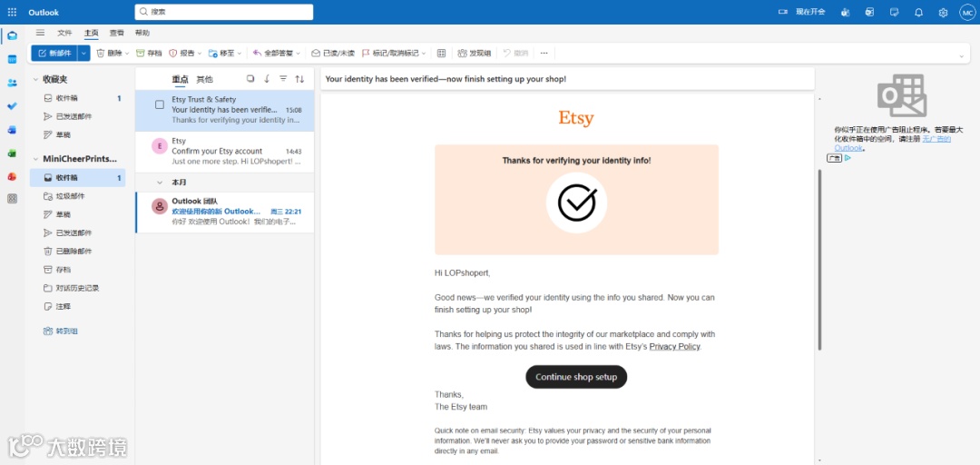Open People contacts in left rail
This screenshot has width=980, height=465.
tap(12, 83)
